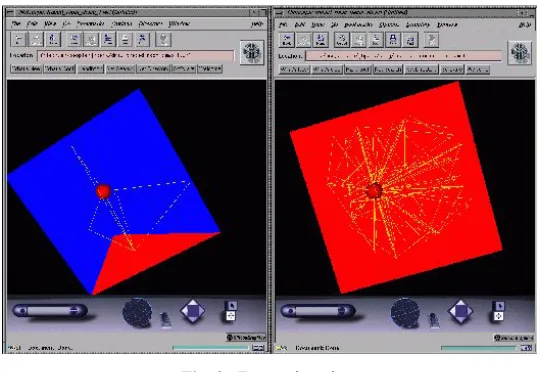
Task: Click the next viewpoint knob under the red cube
Action: point(342,310)
